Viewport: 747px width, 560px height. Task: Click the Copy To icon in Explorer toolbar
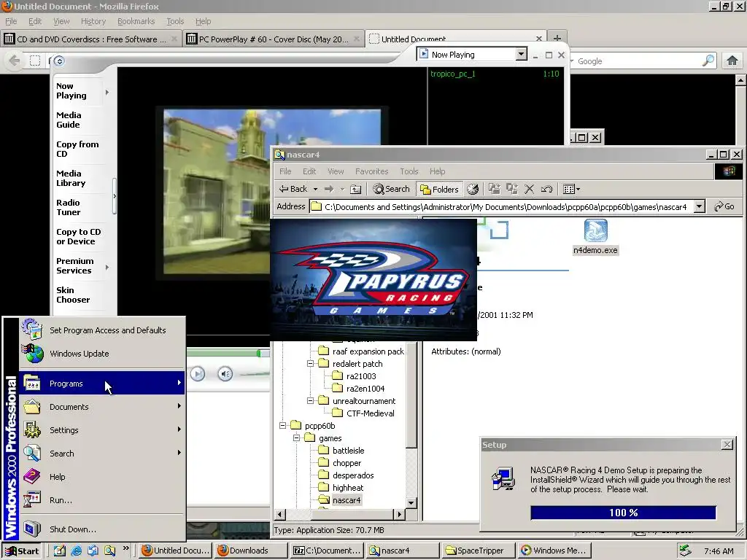point(512,189)
